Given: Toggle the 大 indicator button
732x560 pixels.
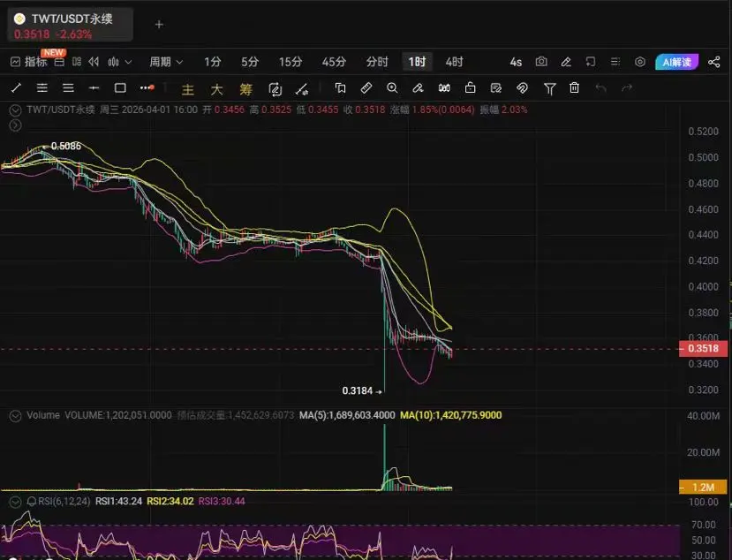Looking at the screenshot, I should [216, 88].
